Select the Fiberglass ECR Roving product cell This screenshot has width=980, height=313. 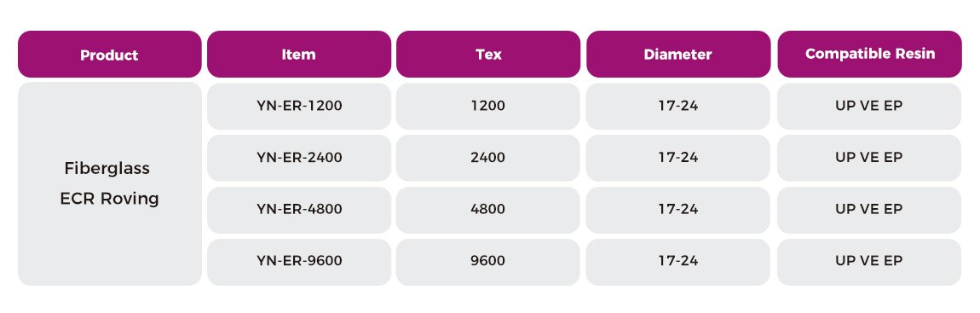pos(109,183)
